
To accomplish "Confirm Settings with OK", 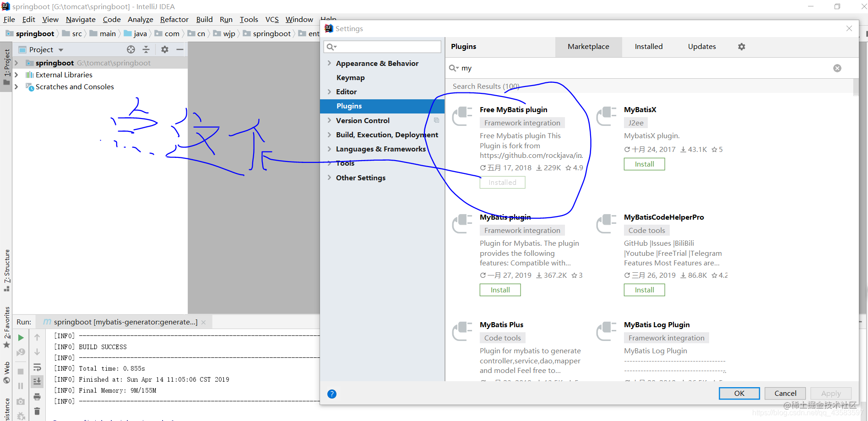I will (739, 393).
